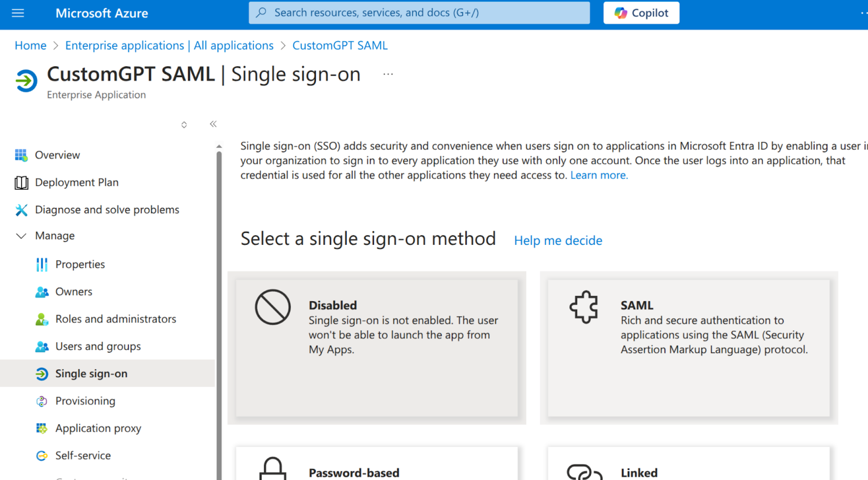Click Help me decide link
The width and height of the screenshot is (868, 480).
(x=558, y=241)
